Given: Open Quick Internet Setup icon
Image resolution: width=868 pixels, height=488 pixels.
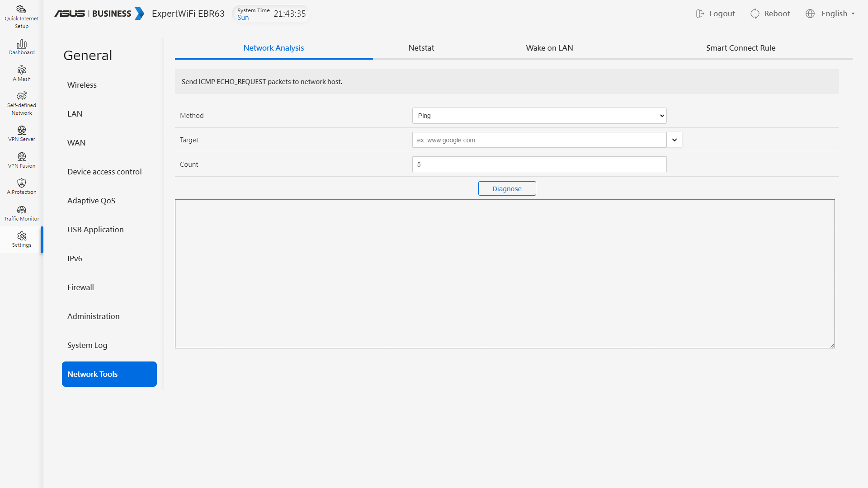Looking at the screenshot, I should coord(21,9).
